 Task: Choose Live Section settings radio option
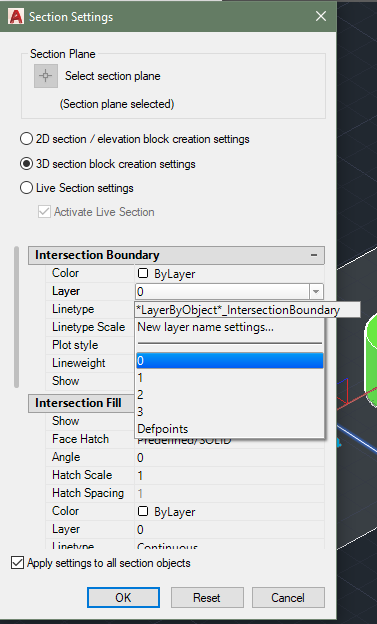click(77, 188)
